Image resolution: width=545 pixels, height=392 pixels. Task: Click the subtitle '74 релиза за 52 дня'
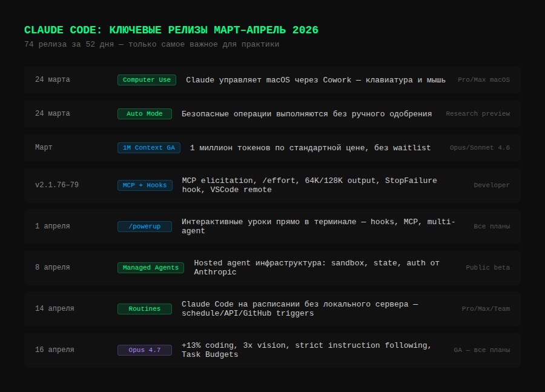coord(69,44)
